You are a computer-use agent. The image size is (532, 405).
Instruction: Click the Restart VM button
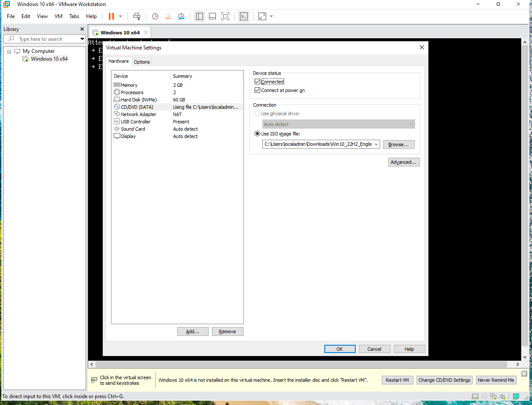[x=397, y=380]
